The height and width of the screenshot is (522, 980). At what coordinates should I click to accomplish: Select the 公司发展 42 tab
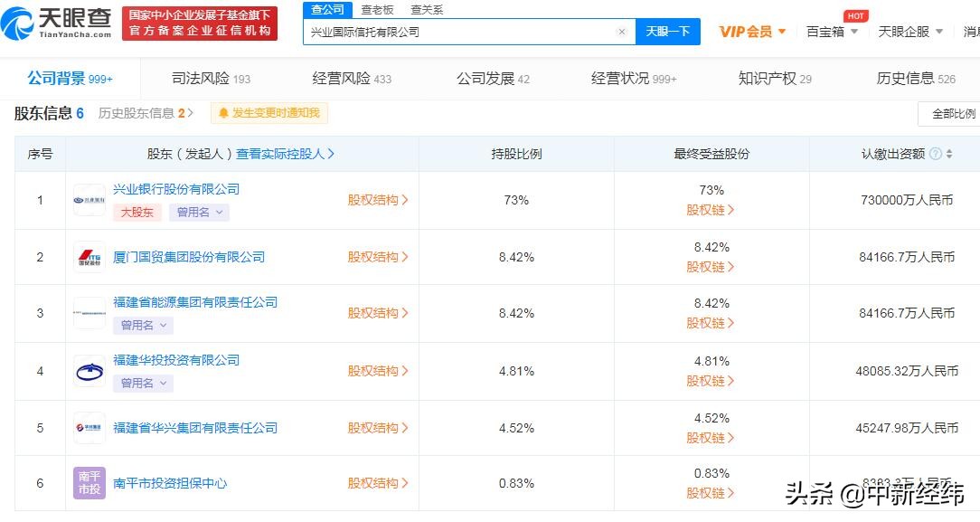point(493,79)
